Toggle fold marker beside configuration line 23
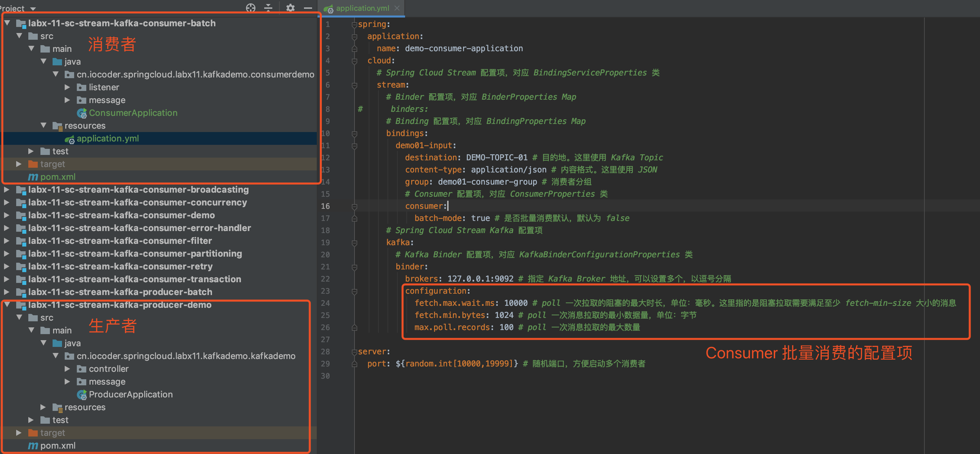Screen dimensions: 980x454 tap(354, 292)
